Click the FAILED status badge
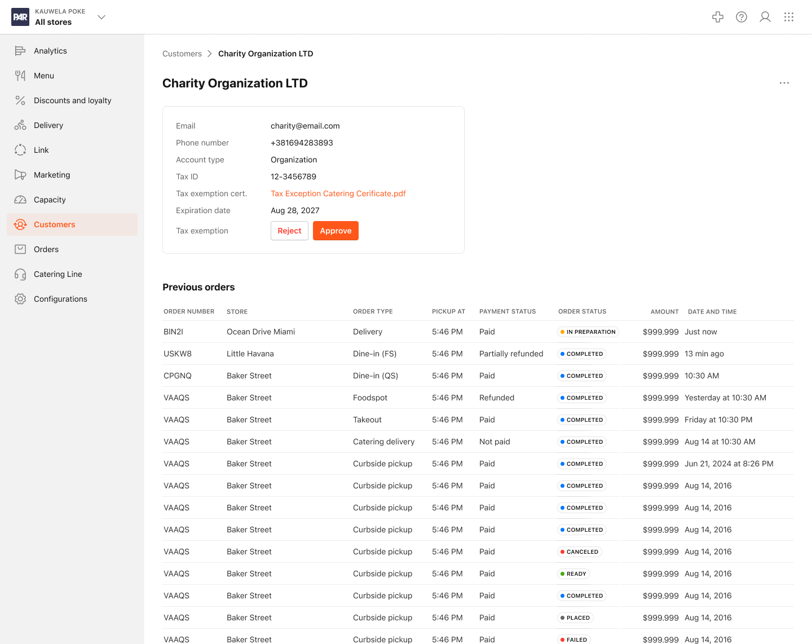 (573, 639)
